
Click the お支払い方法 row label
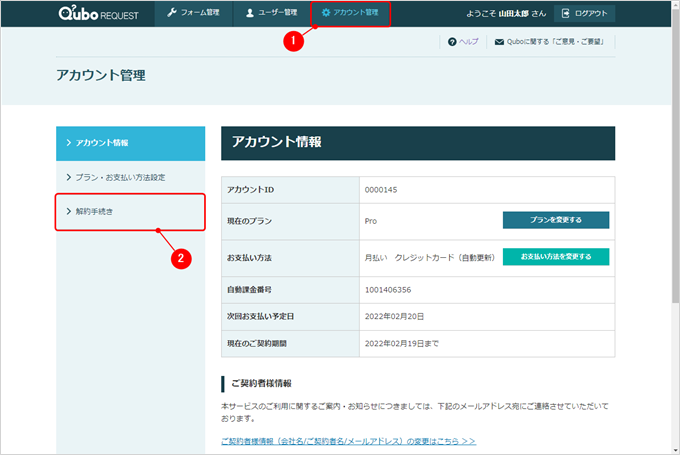point(249,258)
